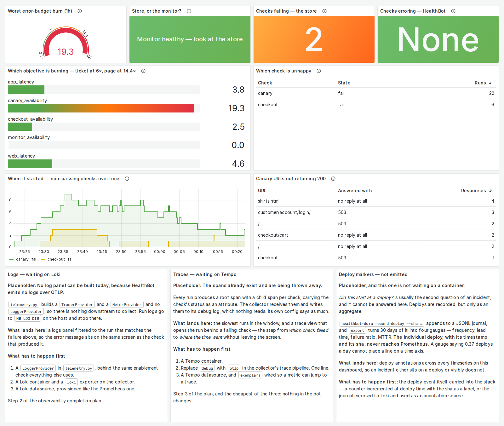This screenshot has width=504, height=426.
Task: Open the Which check is unhappy panel title
Action: pyautogui.click(x=283, y=71)
